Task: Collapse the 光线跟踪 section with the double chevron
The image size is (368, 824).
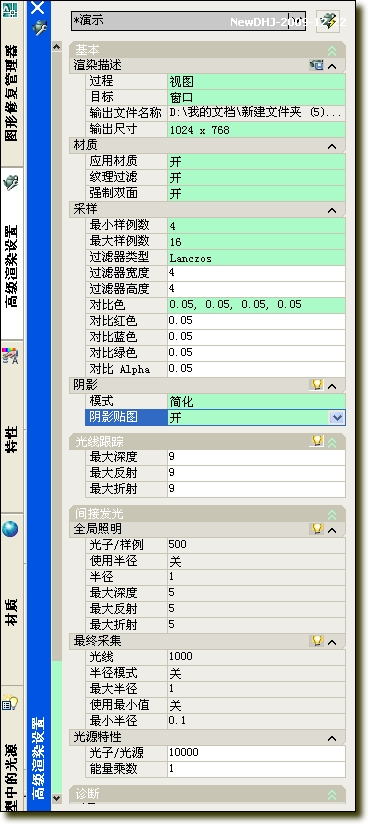Action: (x=332, y=442)
